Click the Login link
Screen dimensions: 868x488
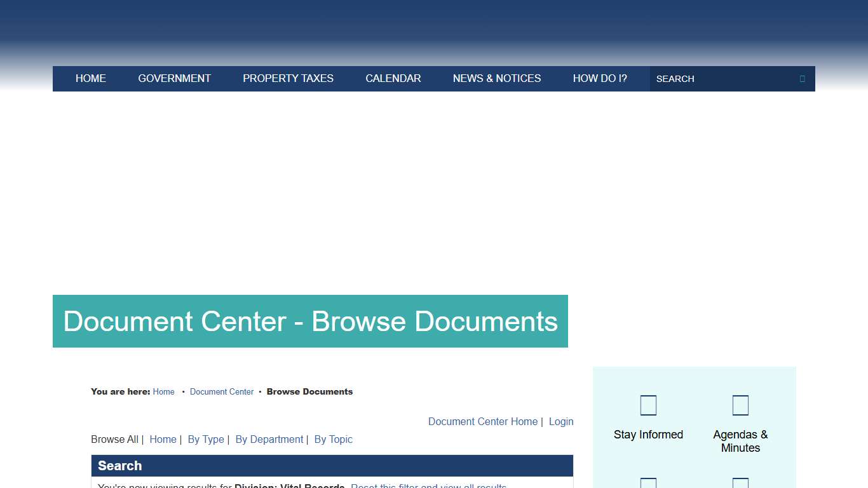coord(561,421)
